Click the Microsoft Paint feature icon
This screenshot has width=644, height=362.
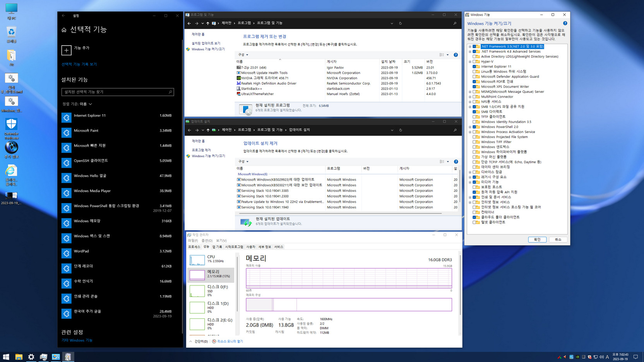click(x=66, y=133)
